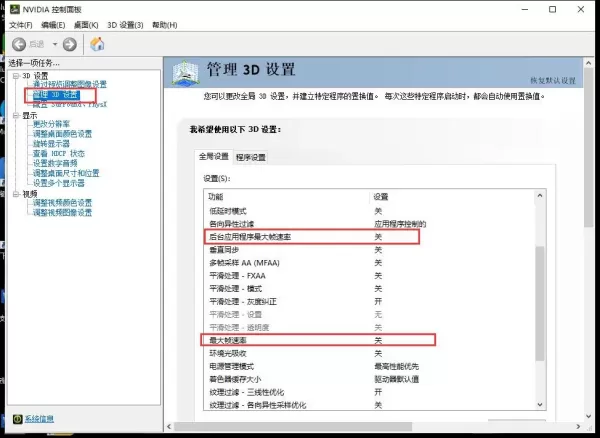Open the 帮助(H) menu
Viewport: 600px width, 438px height.
pos(165,25)
